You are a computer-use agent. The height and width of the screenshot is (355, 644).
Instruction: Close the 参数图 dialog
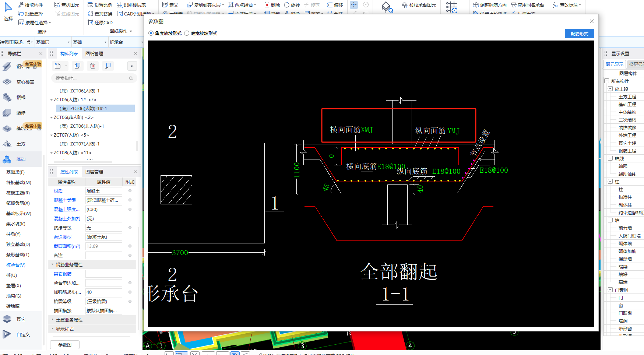click(592, 21)
